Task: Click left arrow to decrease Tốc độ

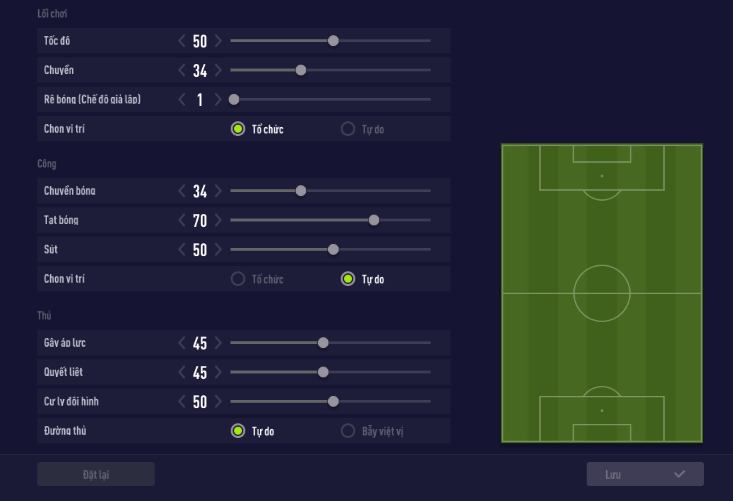Action: 182,41
